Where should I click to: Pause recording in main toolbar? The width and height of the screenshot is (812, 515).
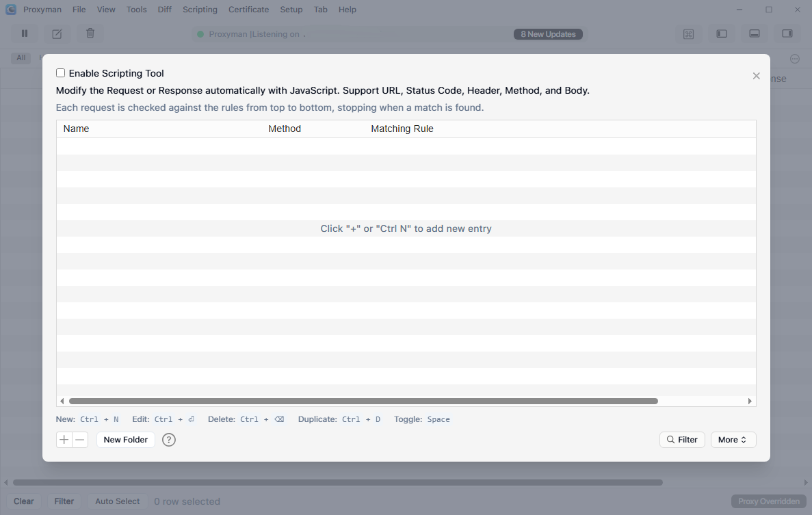pyautogui.click(x=25, y=34)
